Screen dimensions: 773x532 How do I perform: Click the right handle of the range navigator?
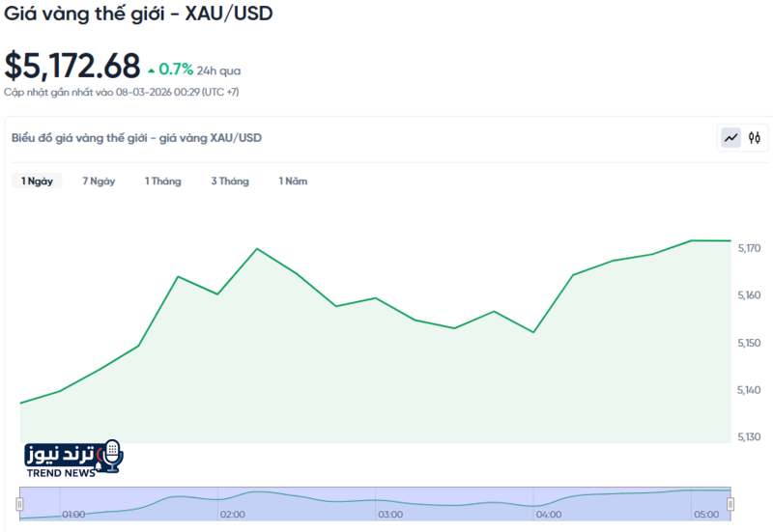click(730, 504)
